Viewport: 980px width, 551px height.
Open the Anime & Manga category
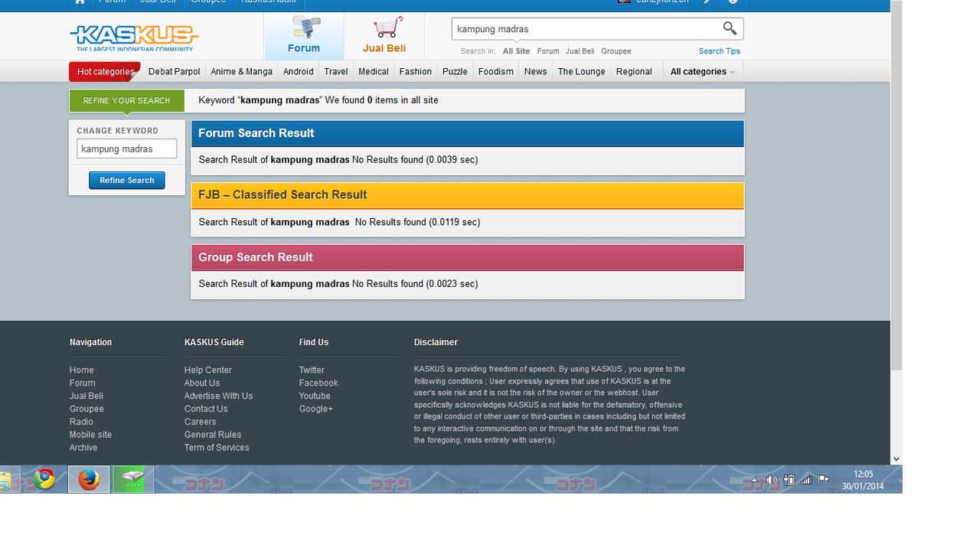tap(241, 72)
